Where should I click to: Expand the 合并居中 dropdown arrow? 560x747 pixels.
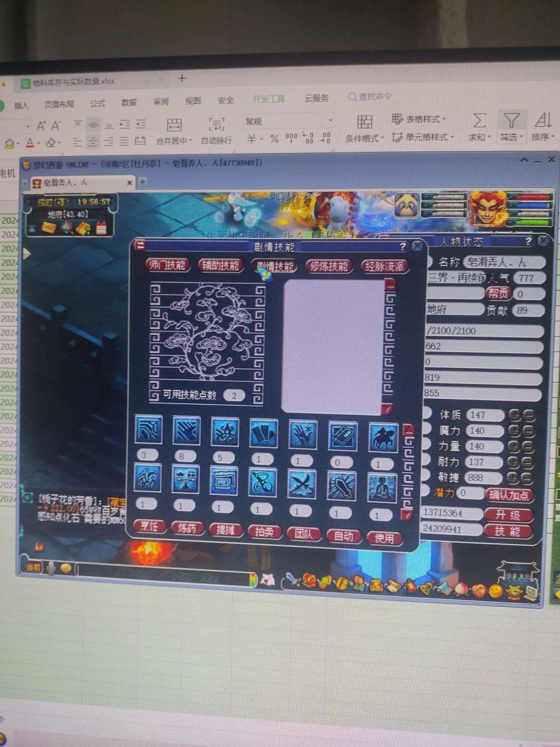tap(191, 141)
